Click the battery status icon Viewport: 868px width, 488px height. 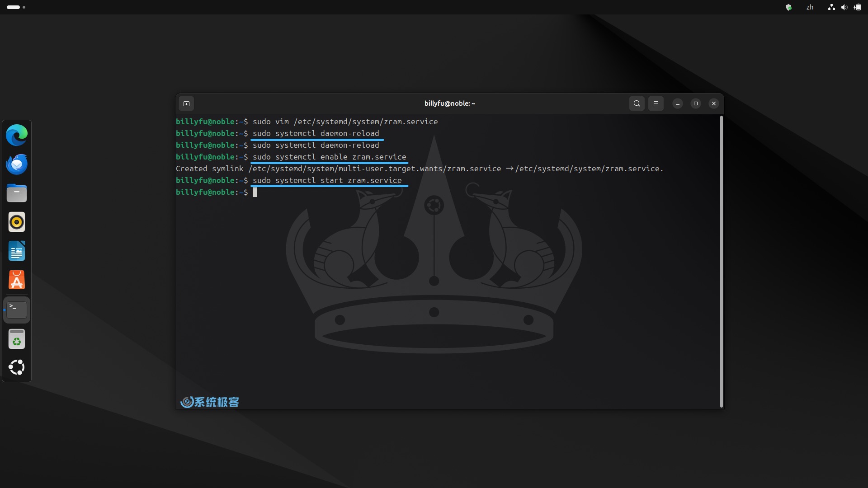pos(858,7)
